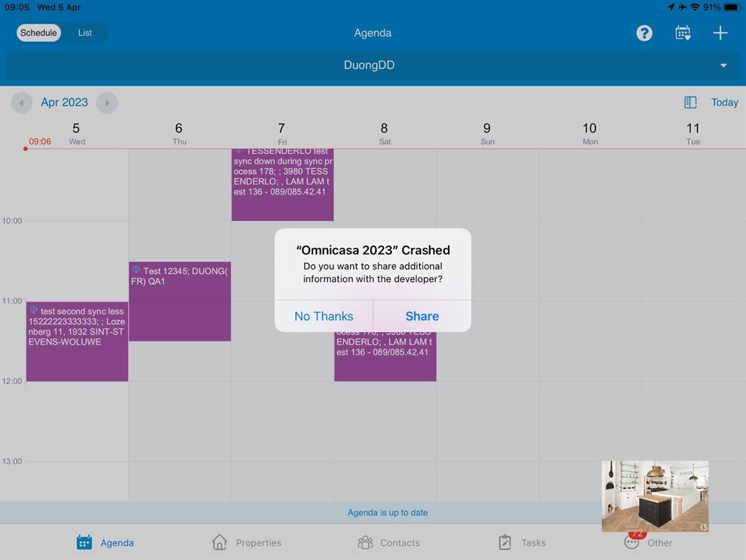Open Test 12345 appointment on Thursday
Viewport: 746px width, 560px height.
pos(180,302)
